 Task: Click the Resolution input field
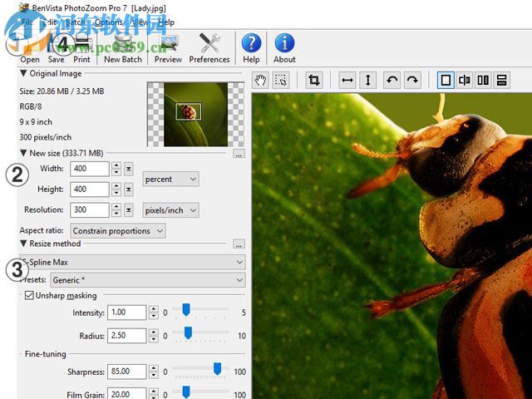(90, 210)
